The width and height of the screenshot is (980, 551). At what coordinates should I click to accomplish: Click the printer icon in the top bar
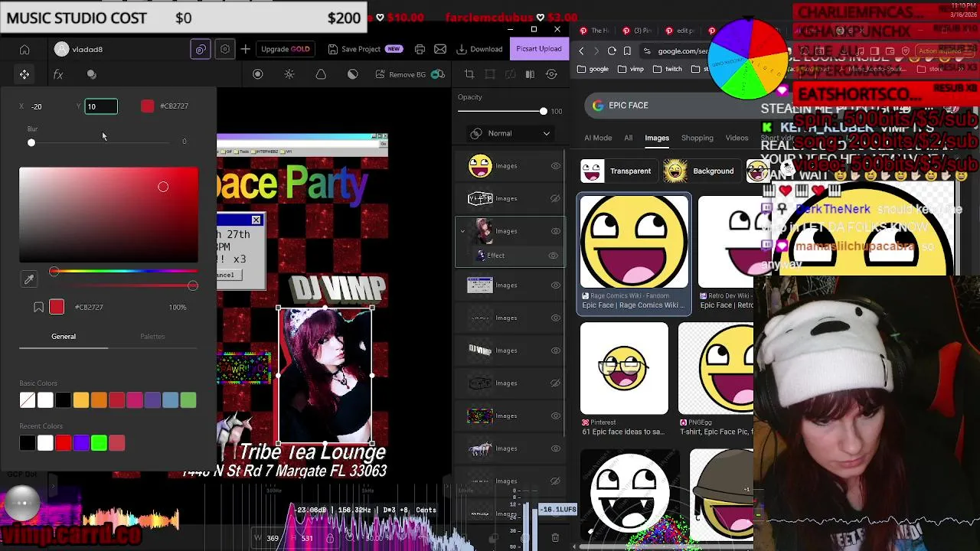[420, 49]
